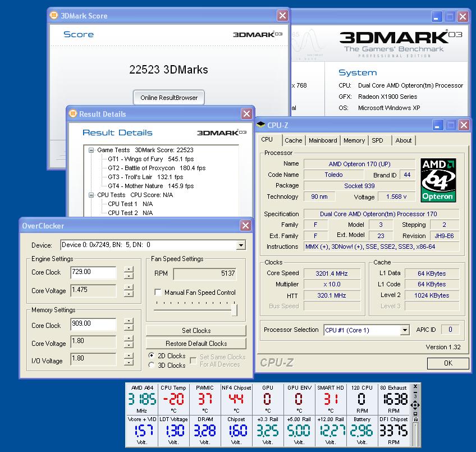Screen dimensions: 476x452
Task: Click the CPU Temp -20 sensor readout
Action: pos(173,399)
